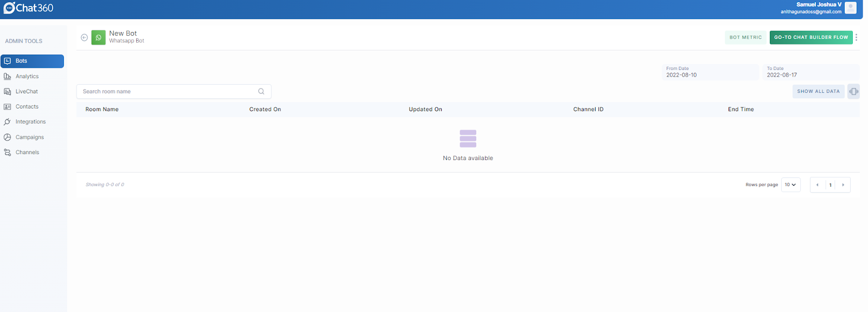Click the Integrations plug icon
The height and width of the screenshot is (312, 868).
click(8, 122)
